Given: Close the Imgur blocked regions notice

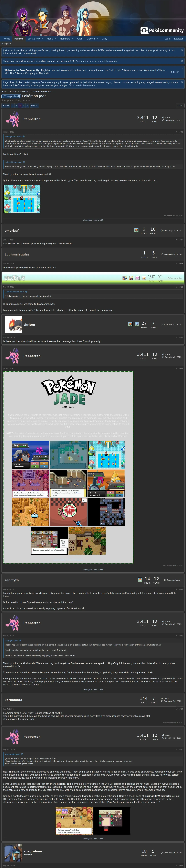Looking at the screenshot, I should (x=182, y=82).
